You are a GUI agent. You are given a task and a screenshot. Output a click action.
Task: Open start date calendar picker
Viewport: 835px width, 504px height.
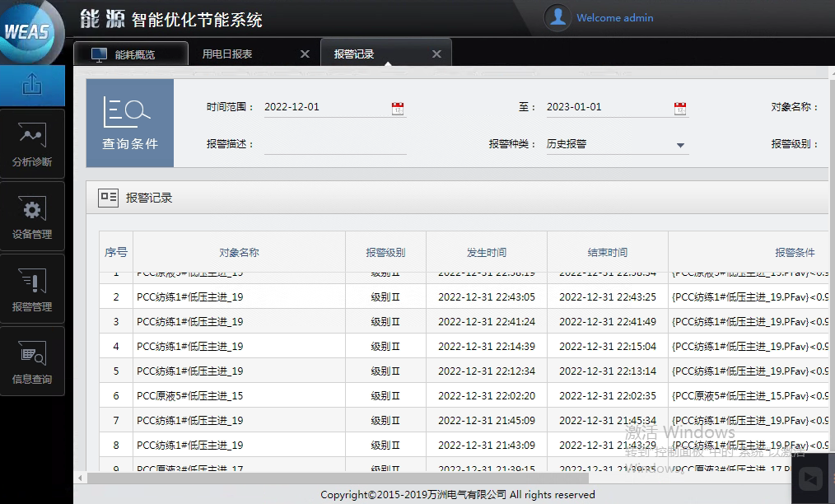pos(398,108)
